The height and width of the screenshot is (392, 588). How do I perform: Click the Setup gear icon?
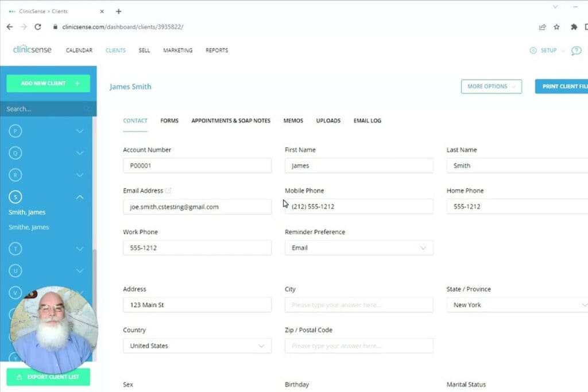[x=533, y=51]
